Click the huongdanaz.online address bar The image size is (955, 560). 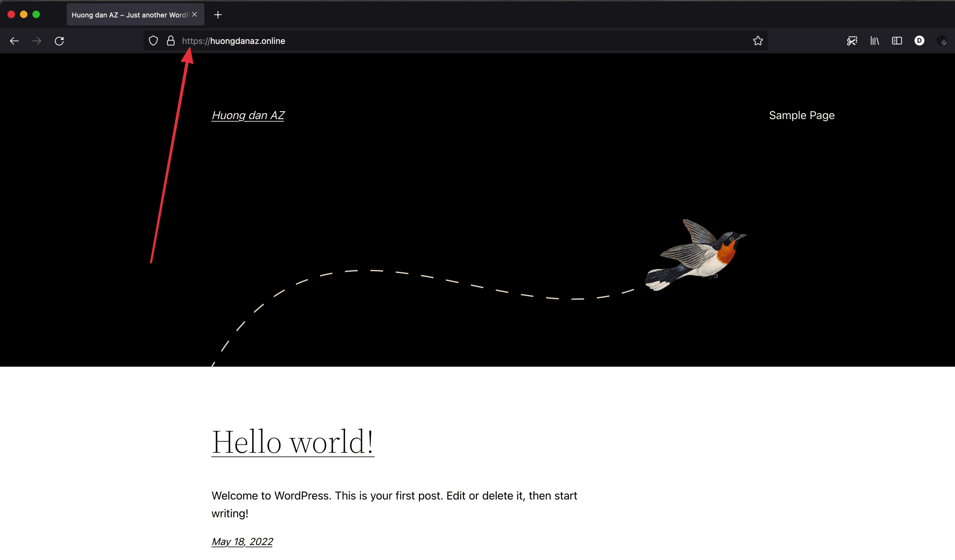[x=417, y=41]
